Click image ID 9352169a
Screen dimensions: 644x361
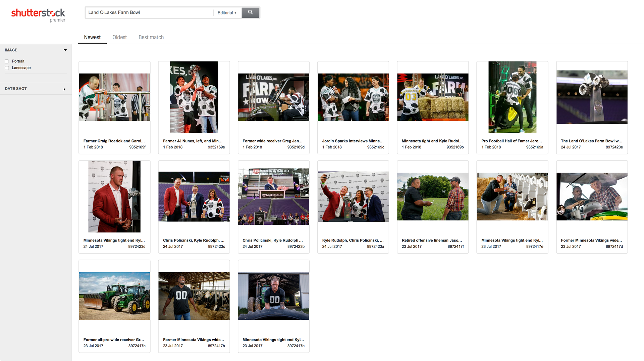[x=535, y=147]
